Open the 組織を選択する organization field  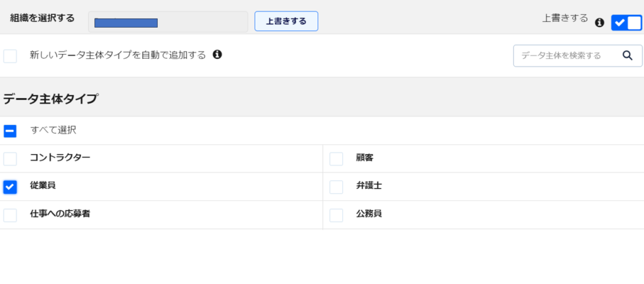point(168,22)
